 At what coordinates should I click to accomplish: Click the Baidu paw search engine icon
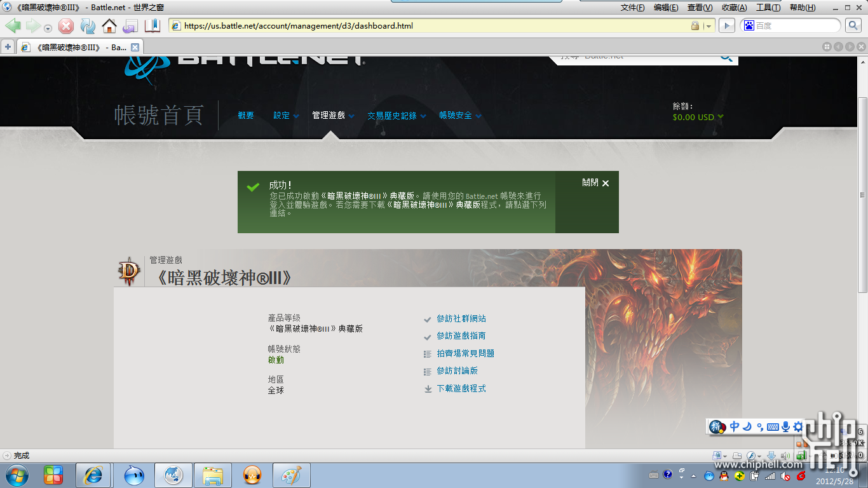point(748,26)
